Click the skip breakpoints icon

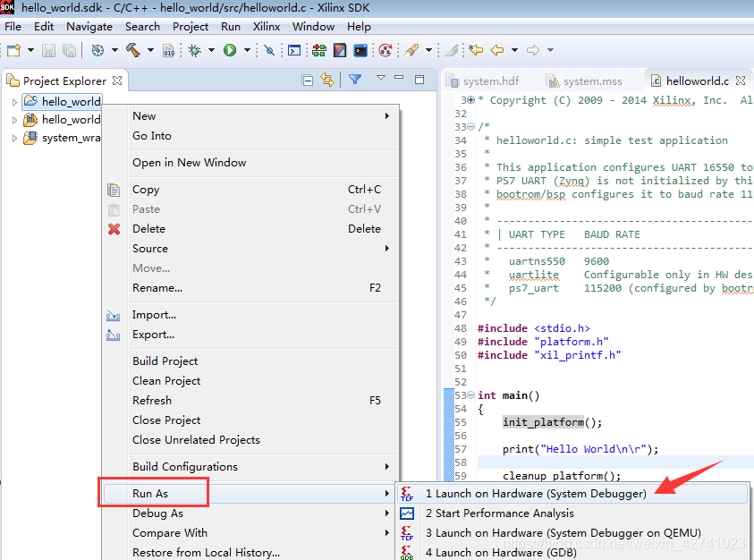[x=270, y=50]
